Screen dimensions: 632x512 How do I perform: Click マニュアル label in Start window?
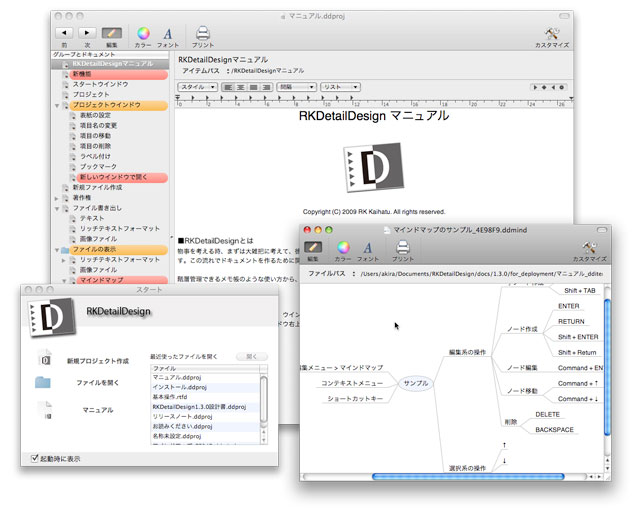coord(98,410)
